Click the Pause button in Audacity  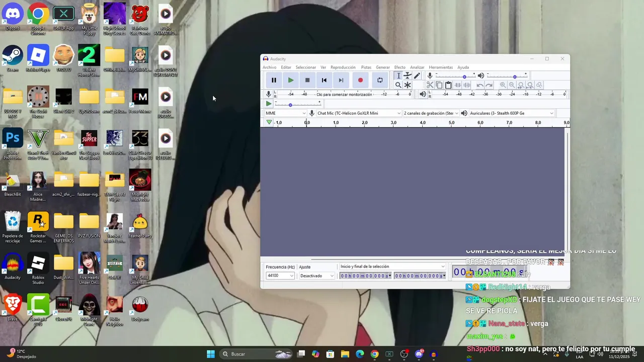274,80
